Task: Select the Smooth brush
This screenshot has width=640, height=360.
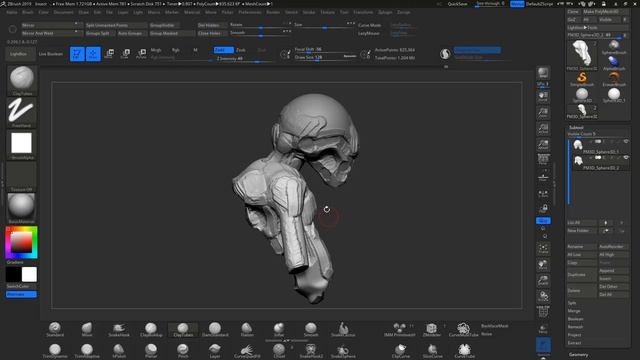Action: (311, 329)
